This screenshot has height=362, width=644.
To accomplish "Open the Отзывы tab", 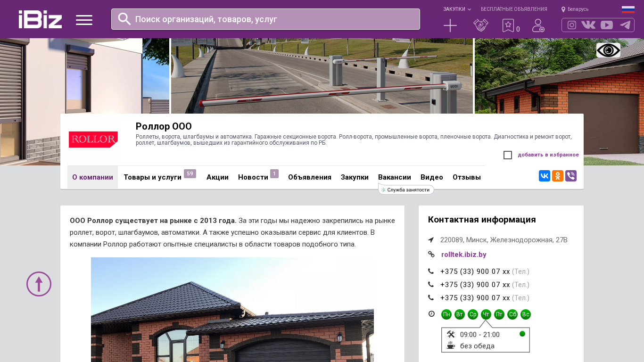I will [467, 177].
